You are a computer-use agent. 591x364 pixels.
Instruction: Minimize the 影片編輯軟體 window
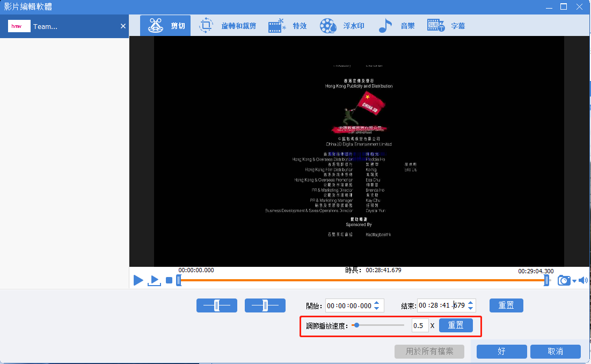point(549,7)
